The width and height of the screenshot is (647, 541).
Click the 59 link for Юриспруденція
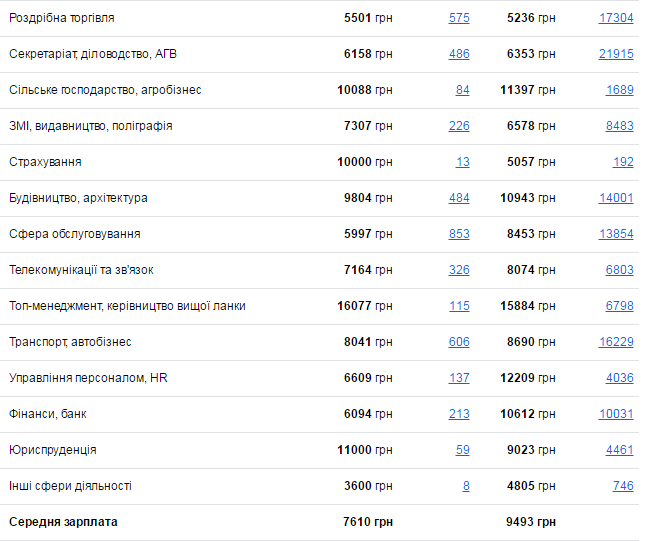pyautogui.click(x=462, y=450)
